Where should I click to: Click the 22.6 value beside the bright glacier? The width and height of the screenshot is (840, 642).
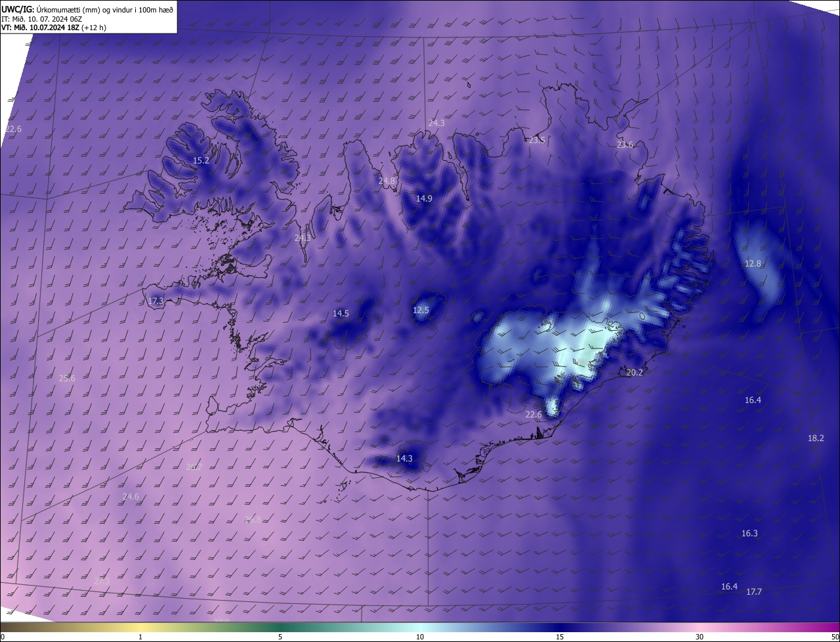(534, 414)
